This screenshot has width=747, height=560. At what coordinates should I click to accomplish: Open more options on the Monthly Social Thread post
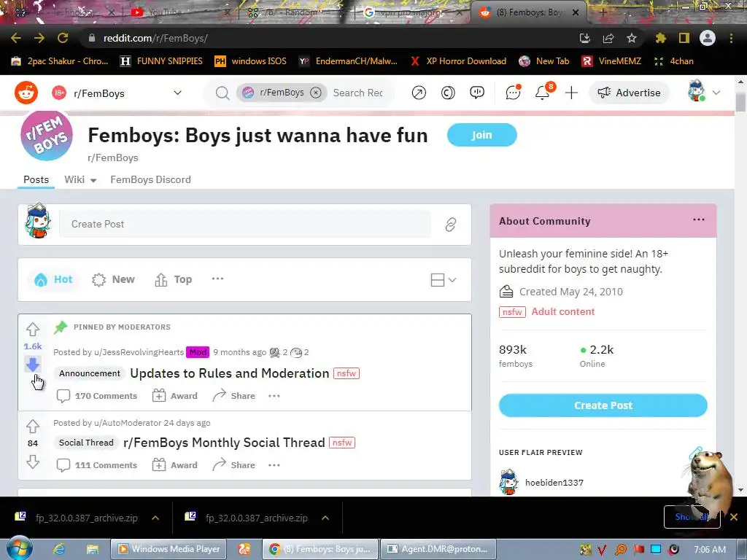(x=274, y=465)
